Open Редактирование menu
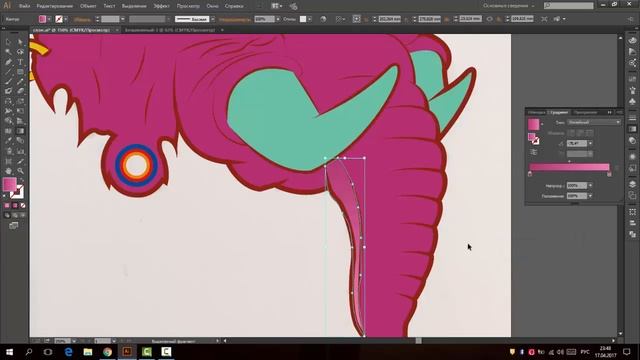The width and height of the screenshot is (640, 360). pos(55,6)
